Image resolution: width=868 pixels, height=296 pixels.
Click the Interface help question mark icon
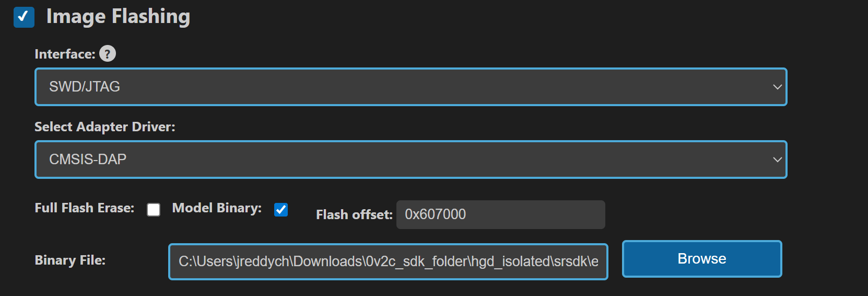[x=108, y=54]
